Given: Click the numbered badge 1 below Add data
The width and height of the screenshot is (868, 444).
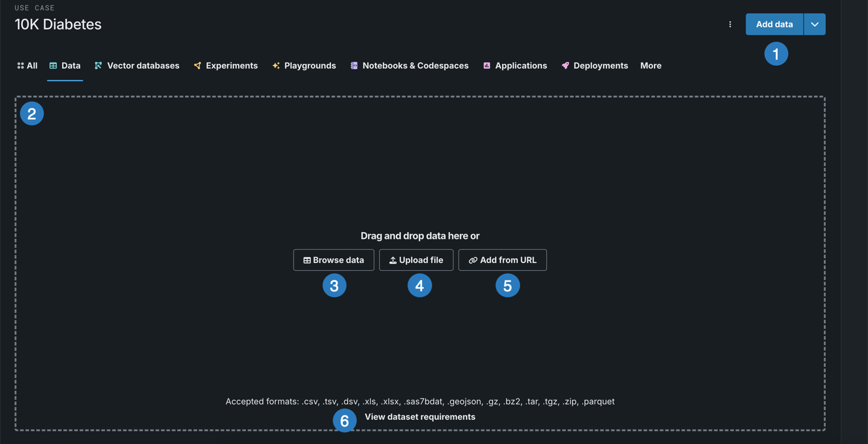Looking at the screenshot, I should point(776,54).
